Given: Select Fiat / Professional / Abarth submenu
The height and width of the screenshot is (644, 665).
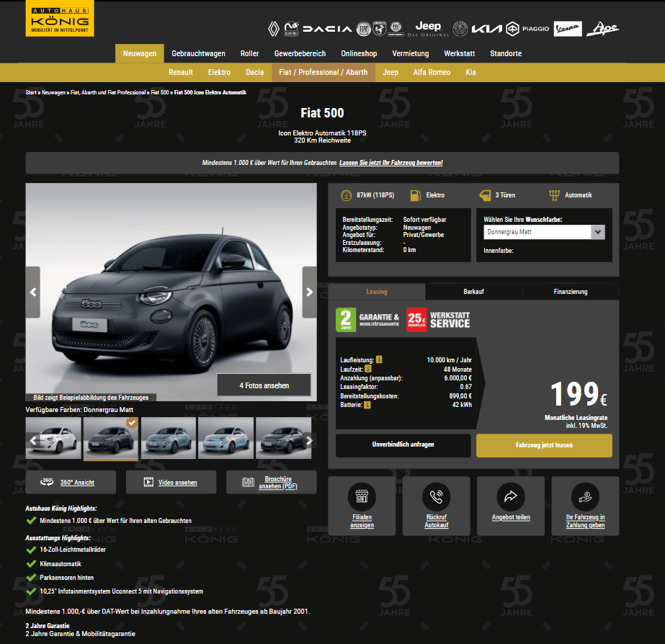Looking at the screenshot, I should click(323, 72).
